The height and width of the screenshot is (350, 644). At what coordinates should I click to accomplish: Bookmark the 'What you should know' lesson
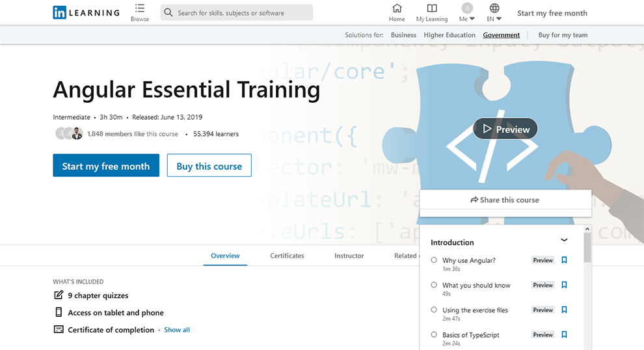[565, 285]
